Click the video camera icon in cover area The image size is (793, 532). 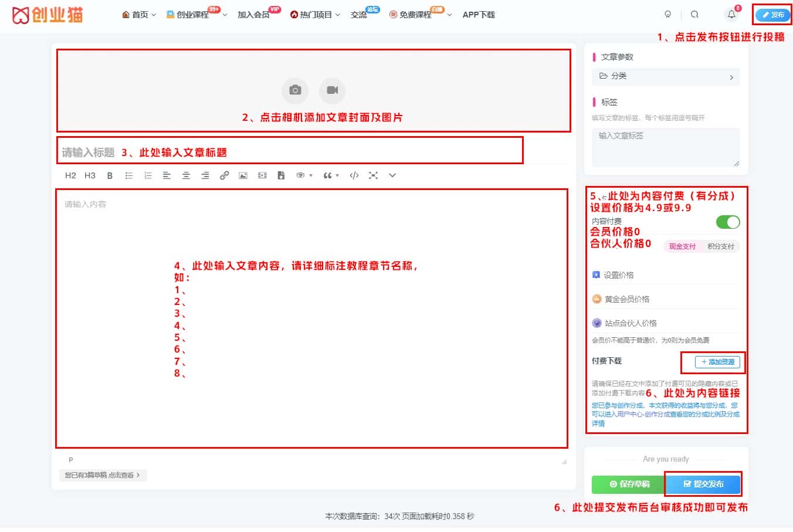[x=333, y=91]
